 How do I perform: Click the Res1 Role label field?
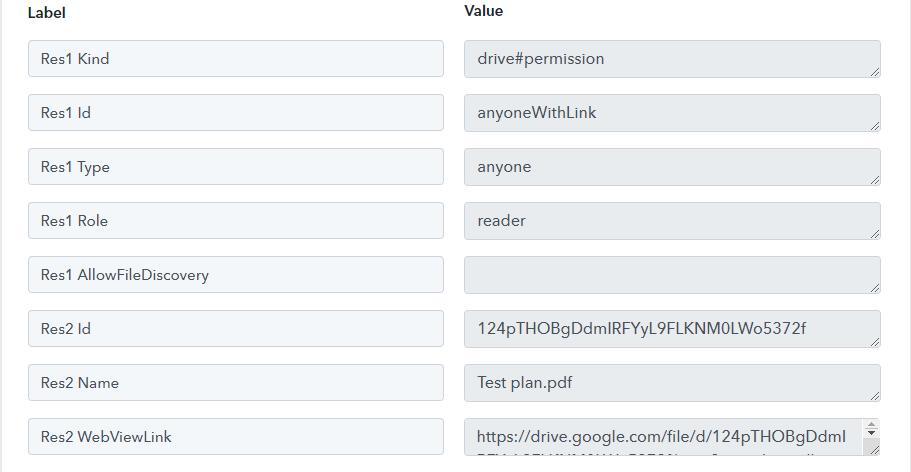[x=236, y=221]
